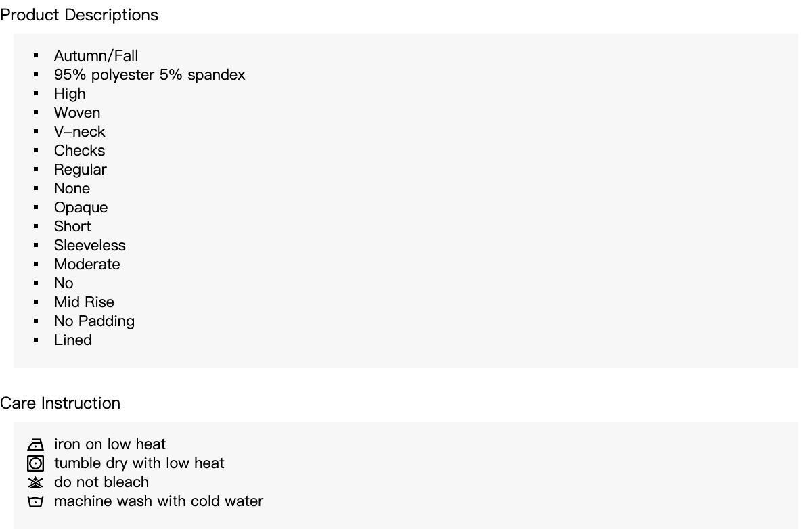The width and height of the screenshot is (812, 529).
Task: Click machine wash with cold water text
Action: pyautogui.click(x=159, y=501)
